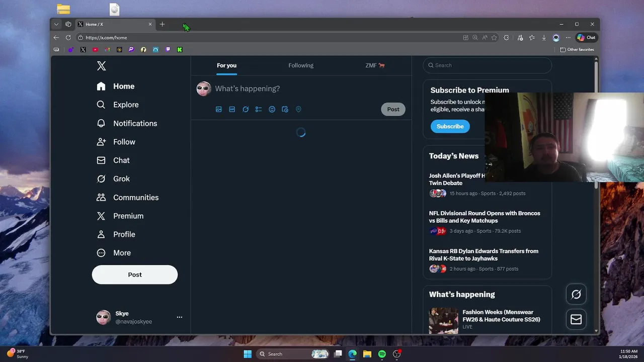Open the Windows Start menu
Screen dimensions: 644x362
(248, 354)
